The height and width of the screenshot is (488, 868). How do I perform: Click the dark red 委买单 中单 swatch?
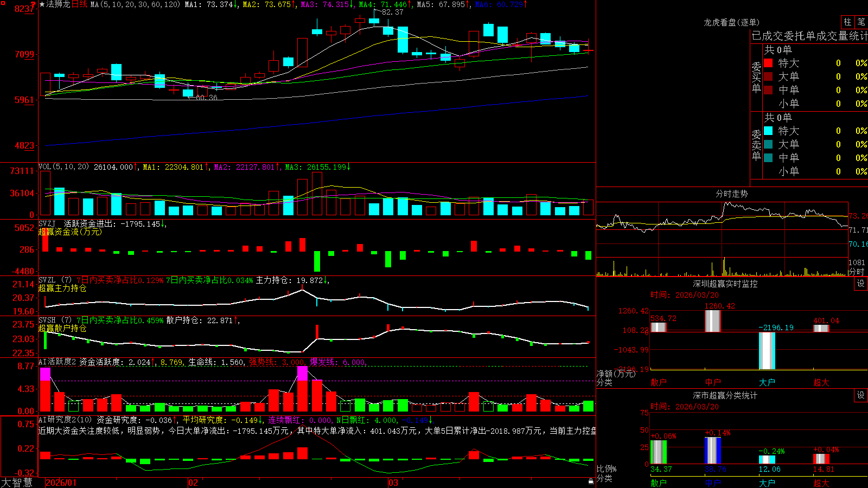click(768, 90)
